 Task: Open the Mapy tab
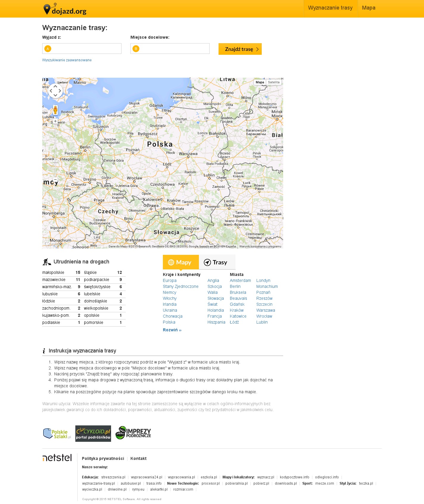180,262
